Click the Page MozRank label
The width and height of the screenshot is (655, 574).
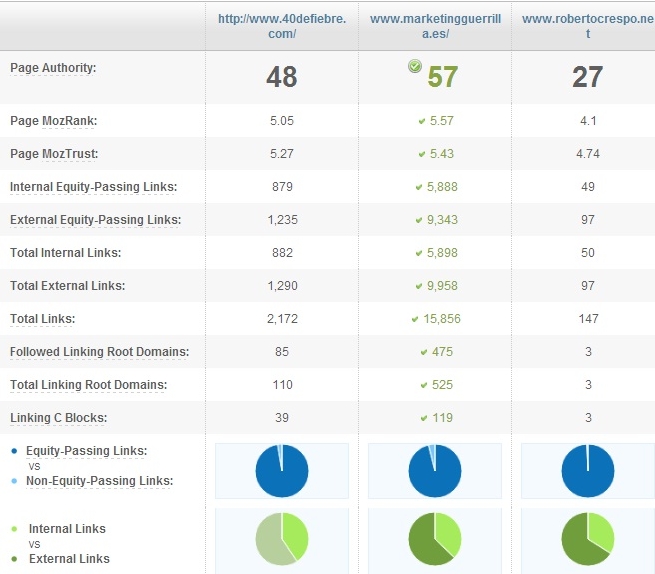click(x=53, y=121)
